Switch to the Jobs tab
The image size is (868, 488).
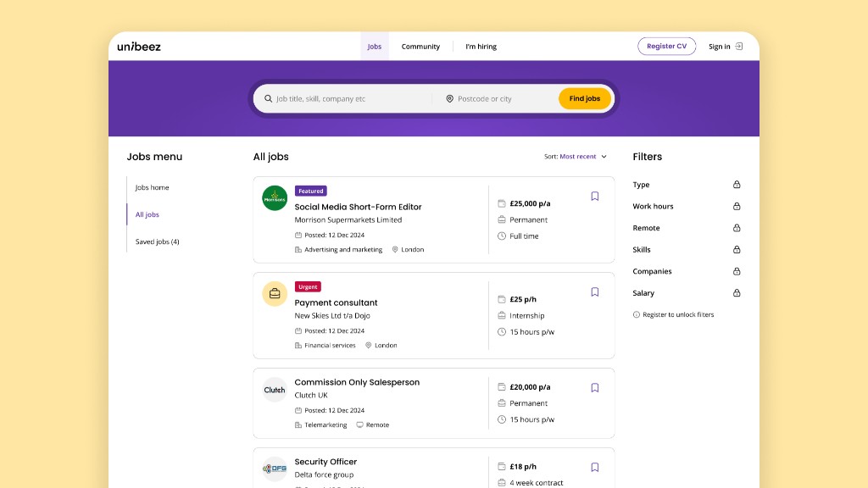(374, 47)
